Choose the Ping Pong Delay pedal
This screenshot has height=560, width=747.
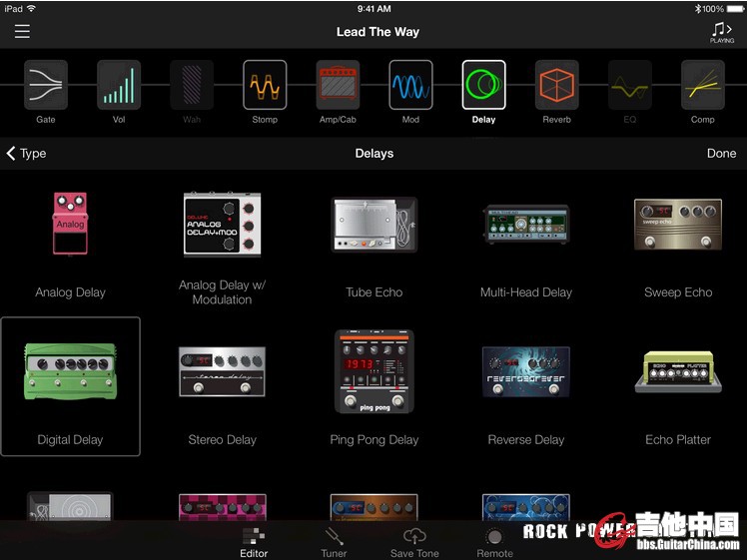tap(373, 371)
